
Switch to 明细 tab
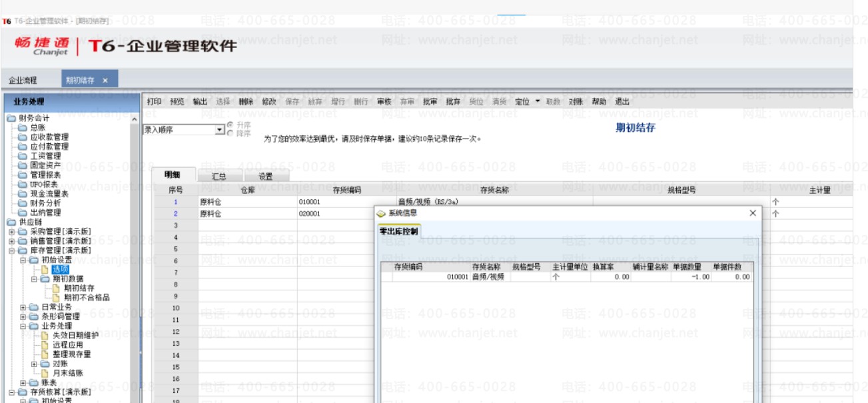[173, 175]
